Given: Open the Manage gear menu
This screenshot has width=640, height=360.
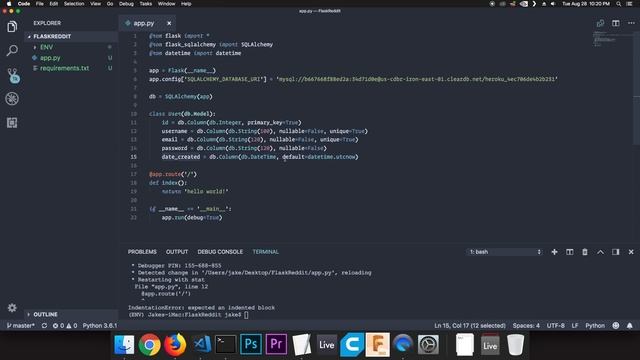Looking at the screenshot, I should click(12, 308).
